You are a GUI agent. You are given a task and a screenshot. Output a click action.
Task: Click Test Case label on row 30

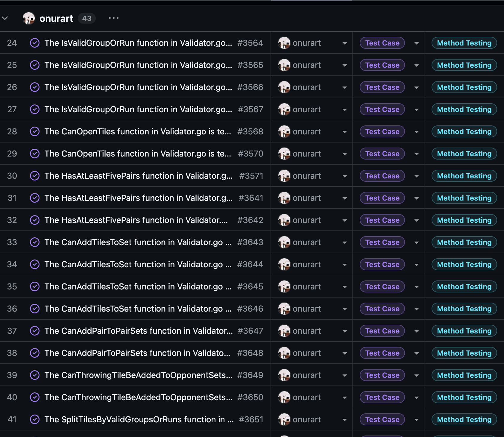382,176
